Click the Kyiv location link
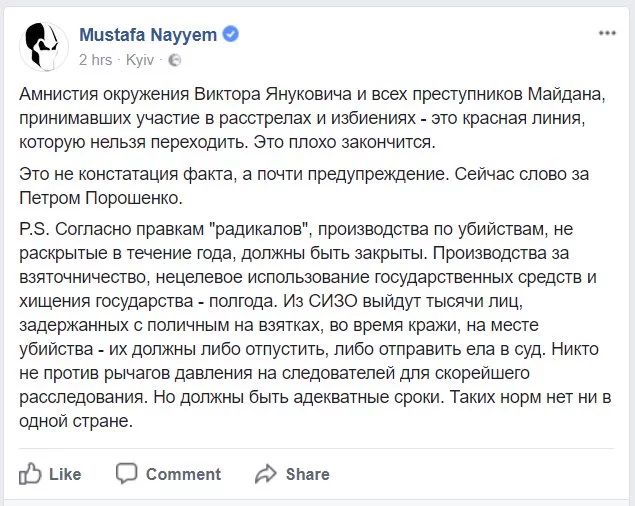The height and width of the screenshot is (506, 635). [x=140, y=60]
